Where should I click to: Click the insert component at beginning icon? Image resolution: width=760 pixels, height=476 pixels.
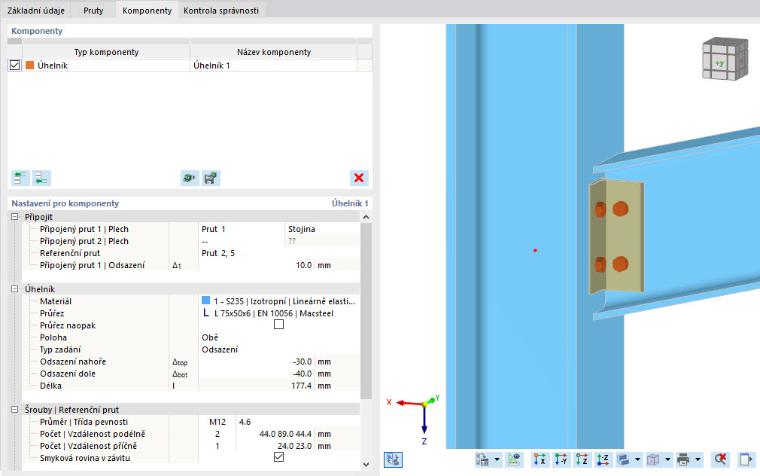20,178
